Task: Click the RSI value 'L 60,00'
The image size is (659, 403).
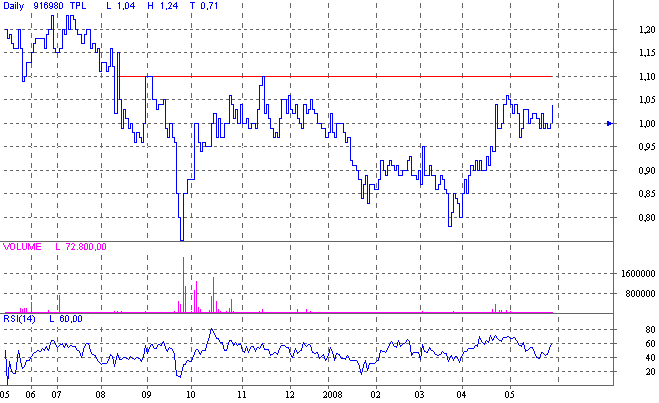Action: coord(66,319)
